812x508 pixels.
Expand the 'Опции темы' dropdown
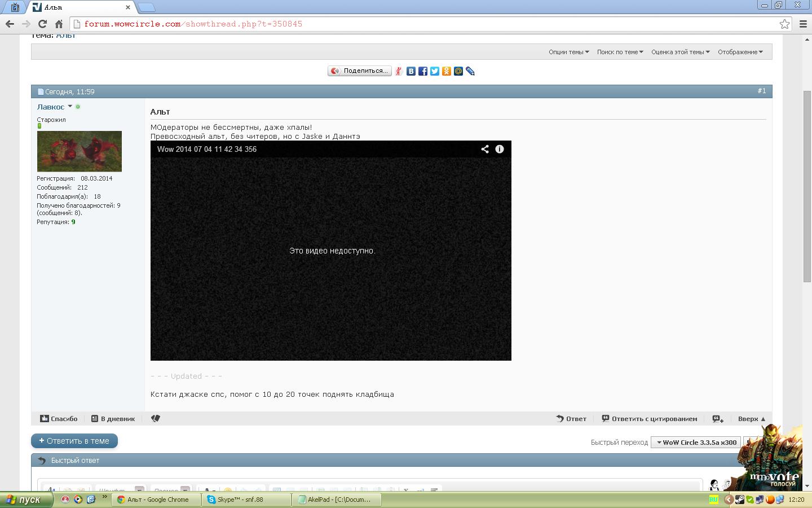click(x=568, y=52)
